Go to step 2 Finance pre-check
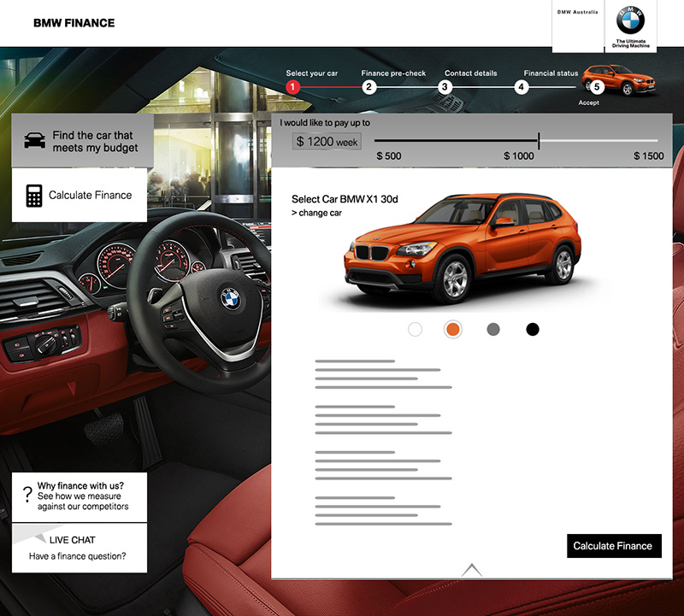Screen dimensions: 684x616 tap(369, 87)
